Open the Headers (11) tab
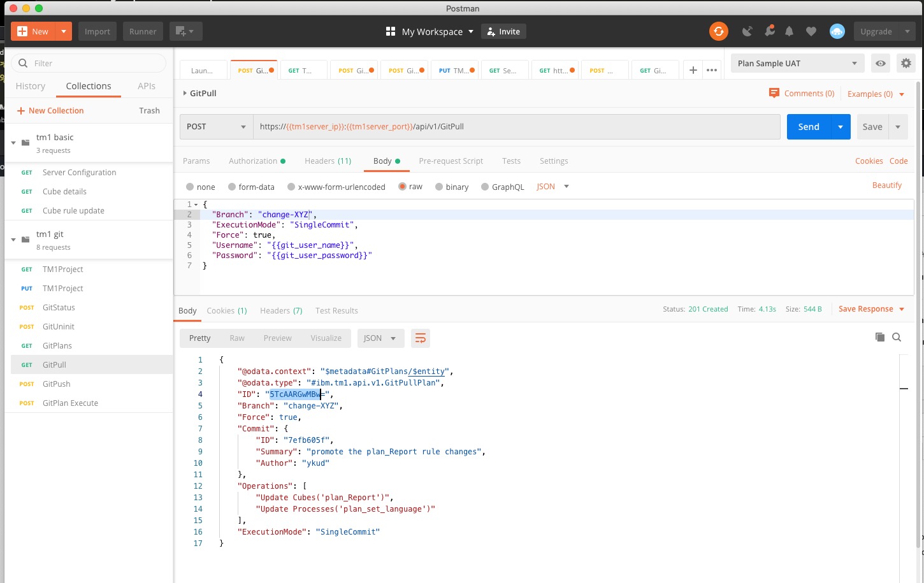 click(328, 161)
